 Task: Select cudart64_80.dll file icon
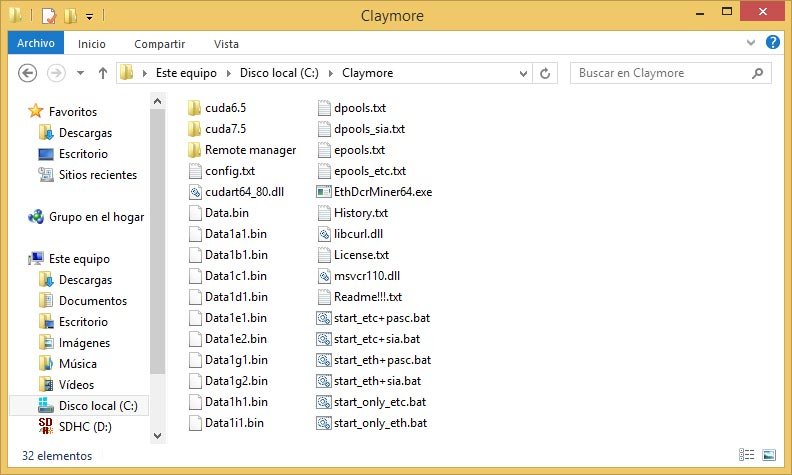(195, 192)
